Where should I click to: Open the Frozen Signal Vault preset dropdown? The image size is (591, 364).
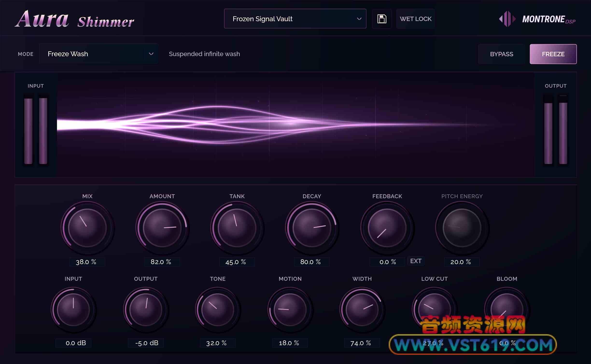tap(295, 19)
